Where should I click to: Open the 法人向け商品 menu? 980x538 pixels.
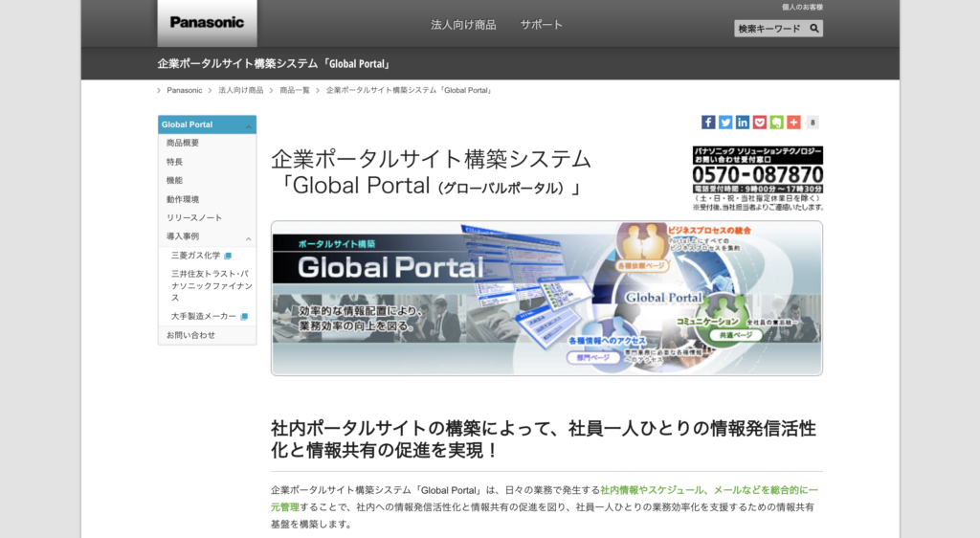click(x=463, y=25)
